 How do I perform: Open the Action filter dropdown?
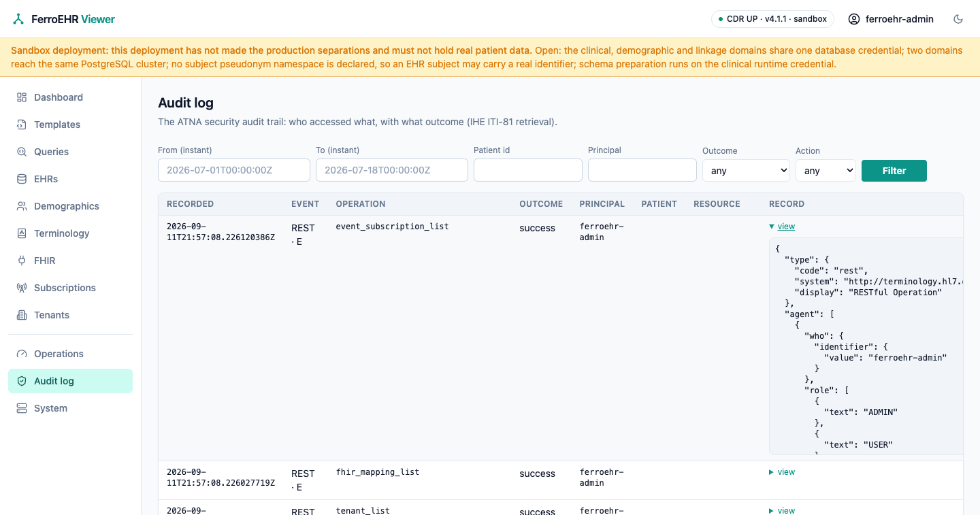826,171
